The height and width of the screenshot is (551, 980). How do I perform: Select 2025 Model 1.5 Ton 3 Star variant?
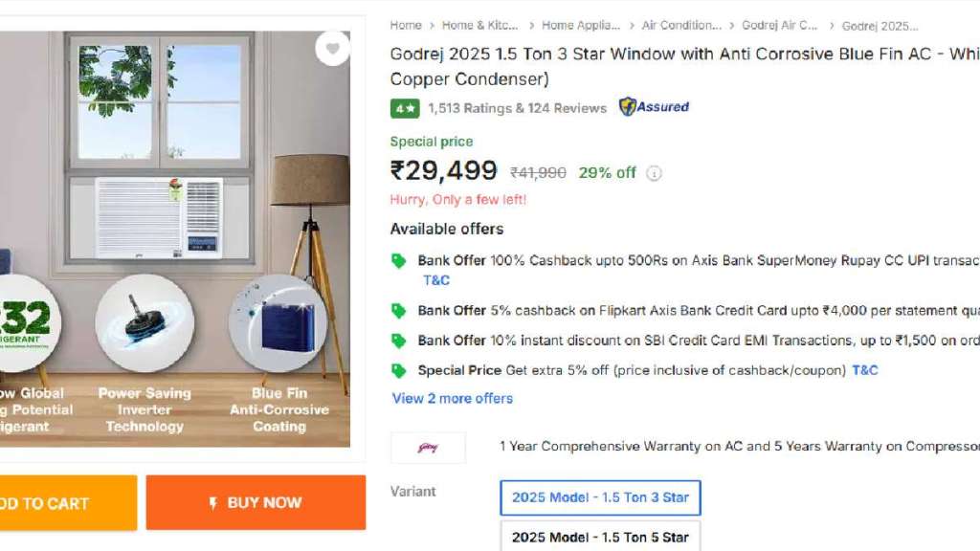(600, 497)
